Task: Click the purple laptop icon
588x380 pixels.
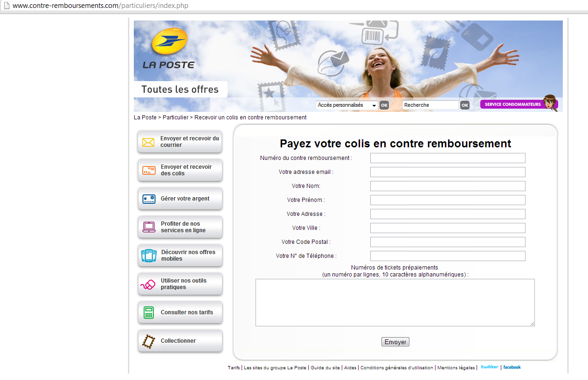Action: tap(149, 227)
